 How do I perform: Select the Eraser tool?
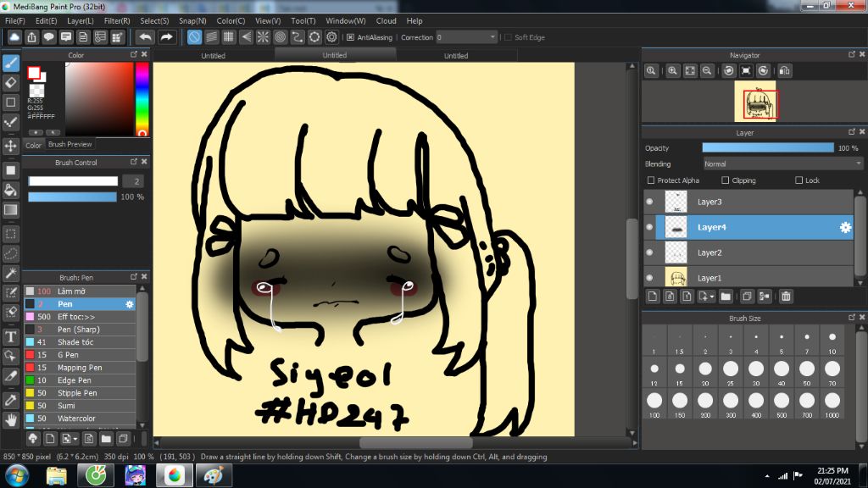pyautogui.click(x=10, y=83)
